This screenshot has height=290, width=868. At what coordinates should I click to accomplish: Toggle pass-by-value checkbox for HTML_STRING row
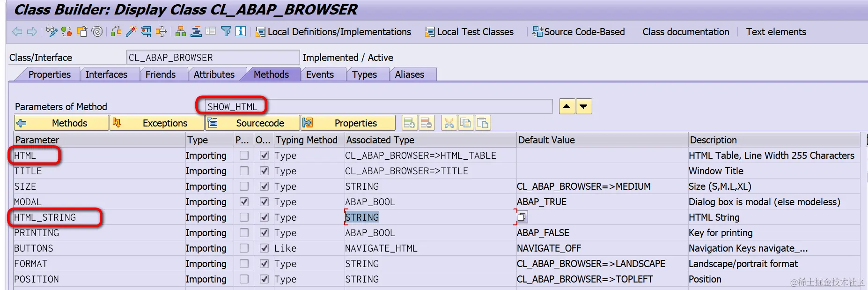(244, 217)
